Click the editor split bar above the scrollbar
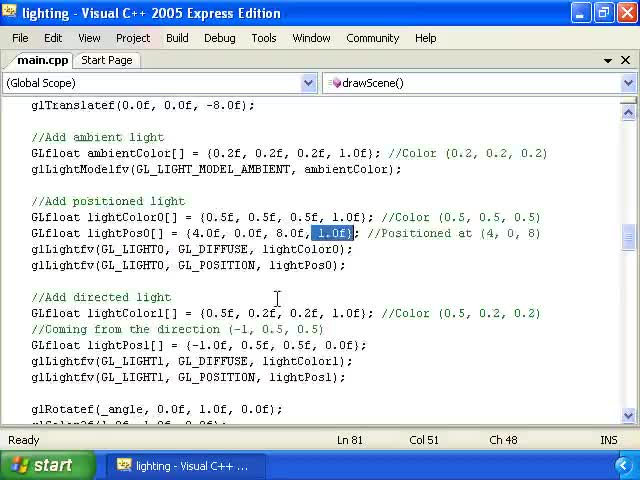 tap(628, 100)
